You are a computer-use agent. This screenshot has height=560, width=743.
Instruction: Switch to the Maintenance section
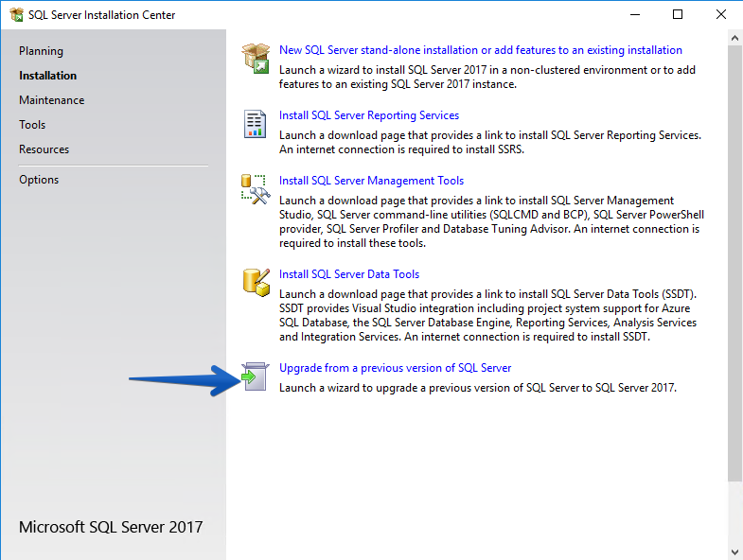52,100
